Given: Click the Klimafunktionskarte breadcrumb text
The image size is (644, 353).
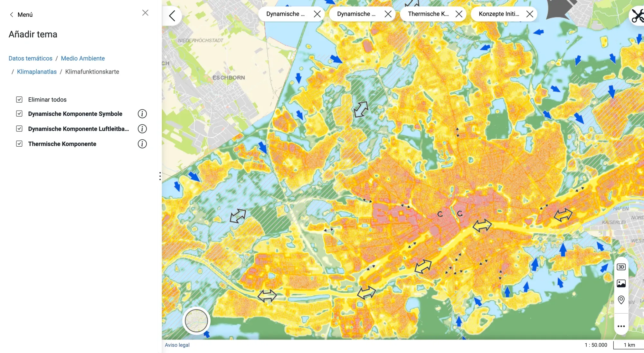Looking at the screenshot, I should 92,72.
